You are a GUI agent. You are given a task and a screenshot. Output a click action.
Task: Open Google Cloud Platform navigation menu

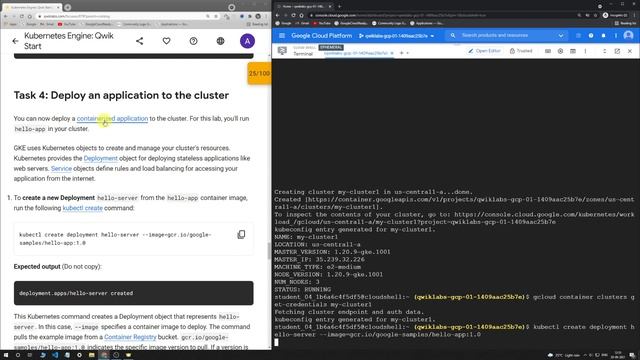click(282, 36)
